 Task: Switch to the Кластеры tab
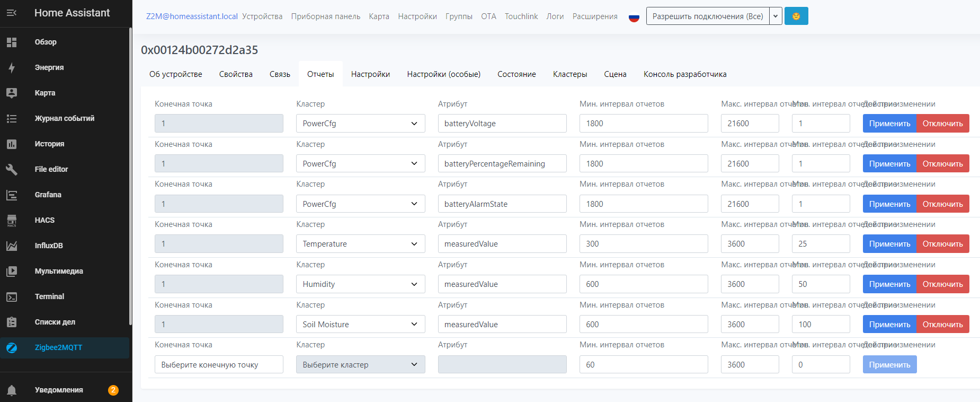(x=569, y=74)
